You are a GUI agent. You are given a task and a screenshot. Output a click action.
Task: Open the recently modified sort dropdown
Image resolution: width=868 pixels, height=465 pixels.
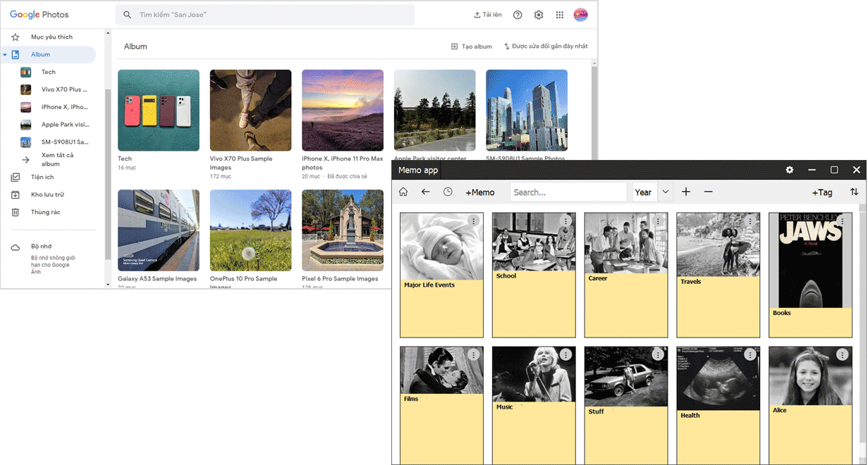click(x=546, y=46)
